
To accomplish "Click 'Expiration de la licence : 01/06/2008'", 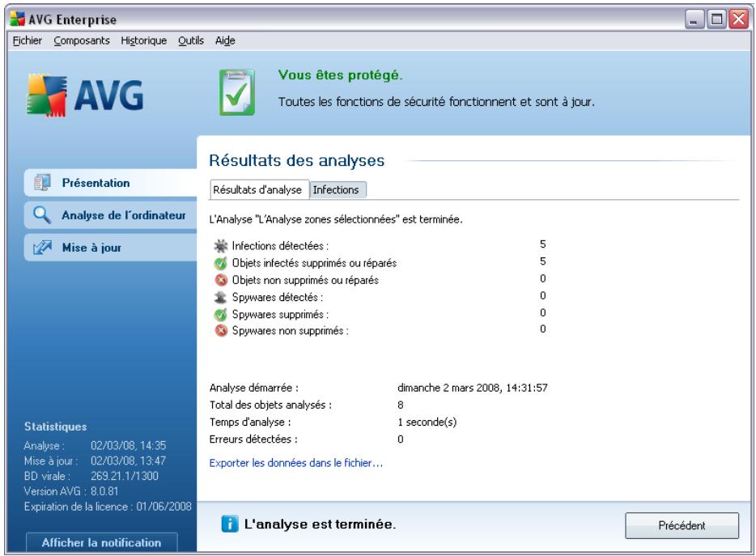I will coord(108,507).
